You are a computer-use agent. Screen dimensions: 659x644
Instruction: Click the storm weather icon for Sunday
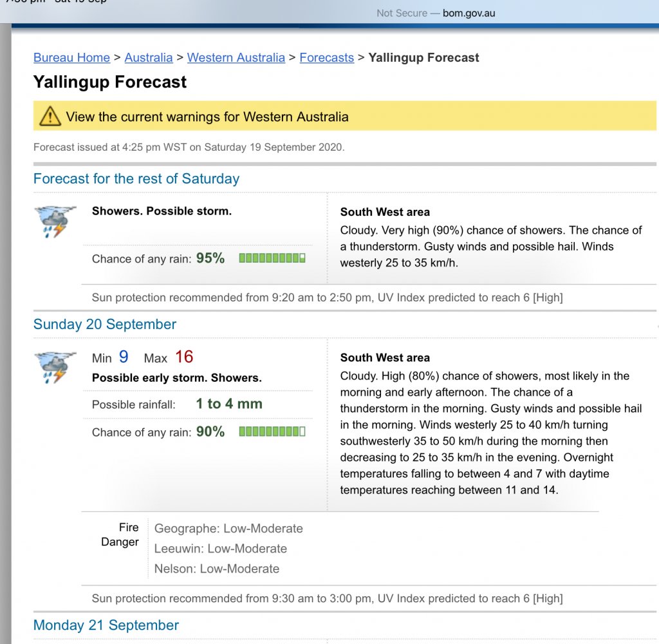[x=56, y=367]
